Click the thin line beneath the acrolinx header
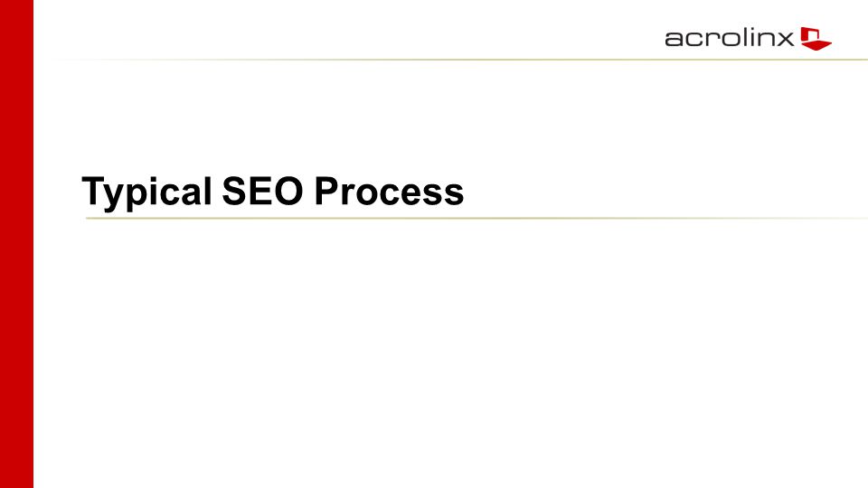The width and height of the screenshot is (868, 488). click(459, 60)
